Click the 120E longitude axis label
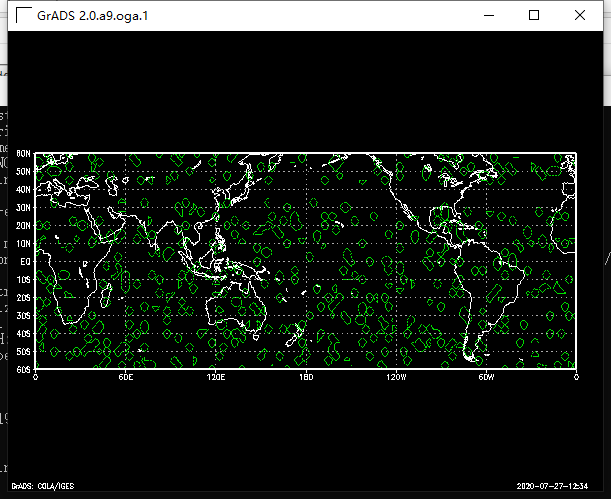The image size is (611, 499). coord(216,377)
